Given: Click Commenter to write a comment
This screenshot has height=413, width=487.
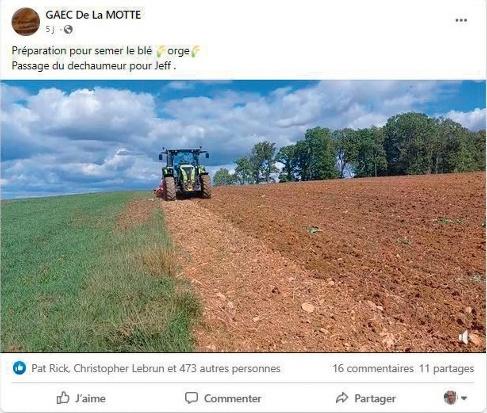Looking at the screenshot, I should [x=223, y=398].
